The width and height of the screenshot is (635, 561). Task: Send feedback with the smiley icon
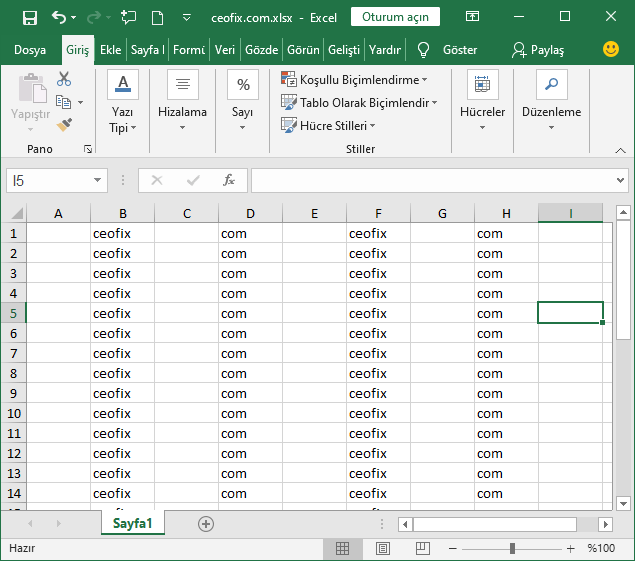(x=611, y=49)
